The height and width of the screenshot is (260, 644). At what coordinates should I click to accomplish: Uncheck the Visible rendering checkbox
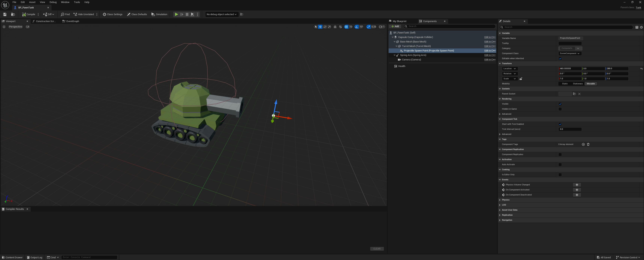point(560,104)
